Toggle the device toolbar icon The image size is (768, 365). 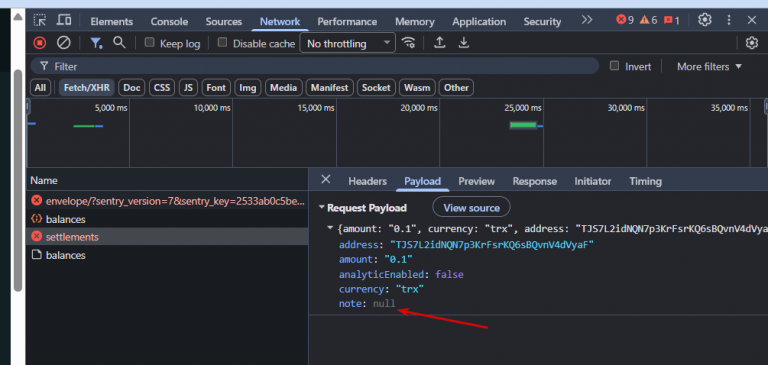click(x=64, y=21)
